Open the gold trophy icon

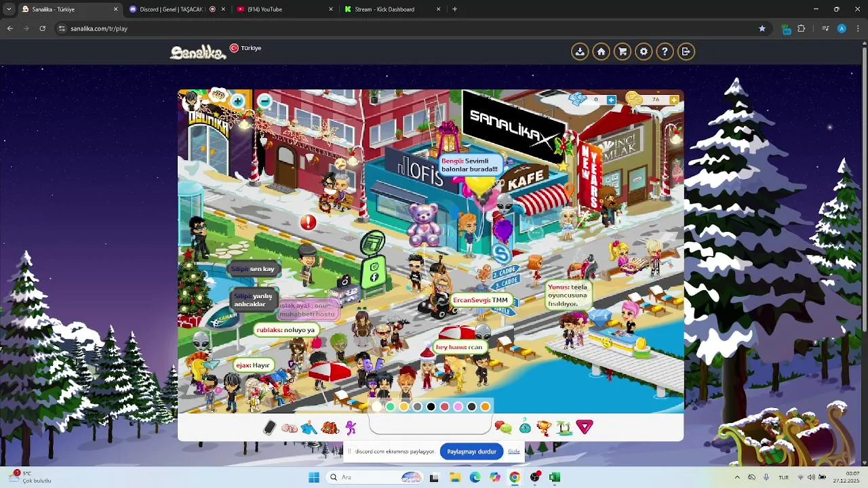(544, 427)
